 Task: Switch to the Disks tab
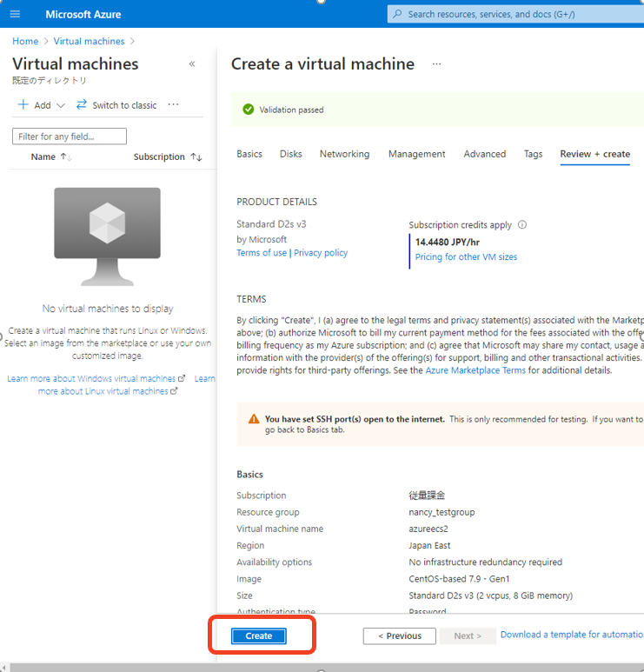[291, 154]
